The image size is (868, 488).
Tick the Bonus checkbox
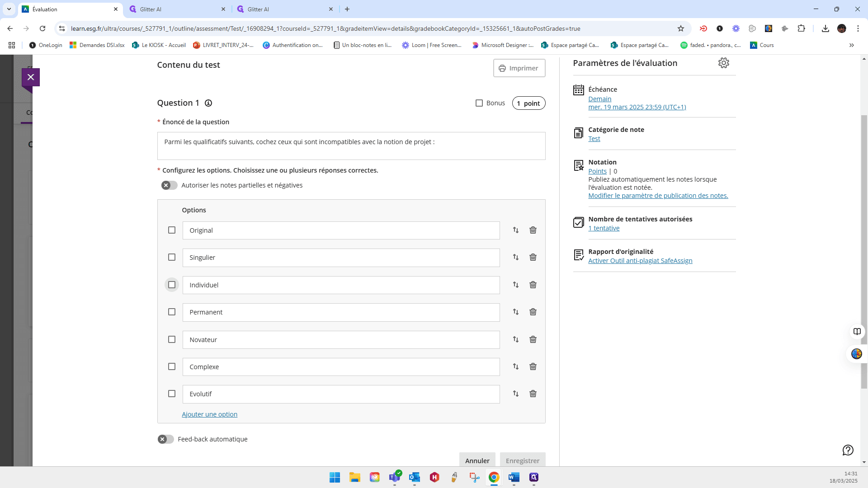479,103
